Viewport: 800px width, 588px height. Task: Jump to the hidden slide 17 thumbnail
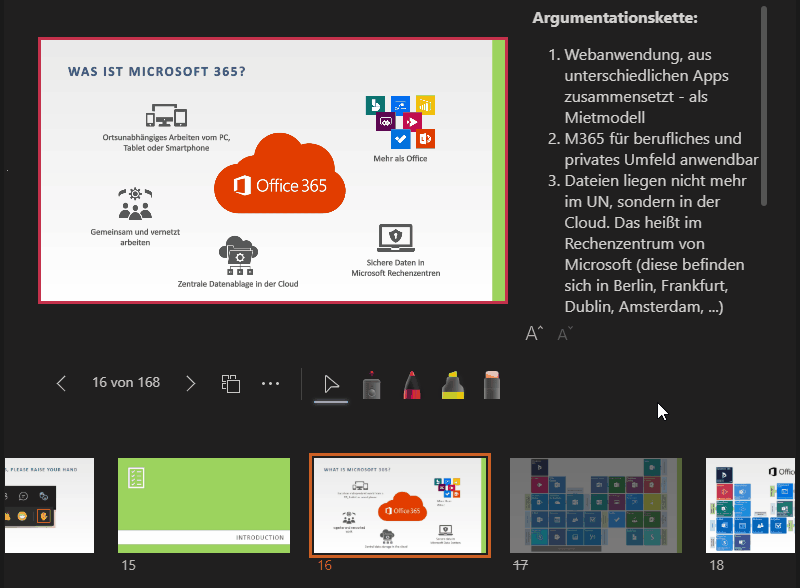click(x=596, y=505)
